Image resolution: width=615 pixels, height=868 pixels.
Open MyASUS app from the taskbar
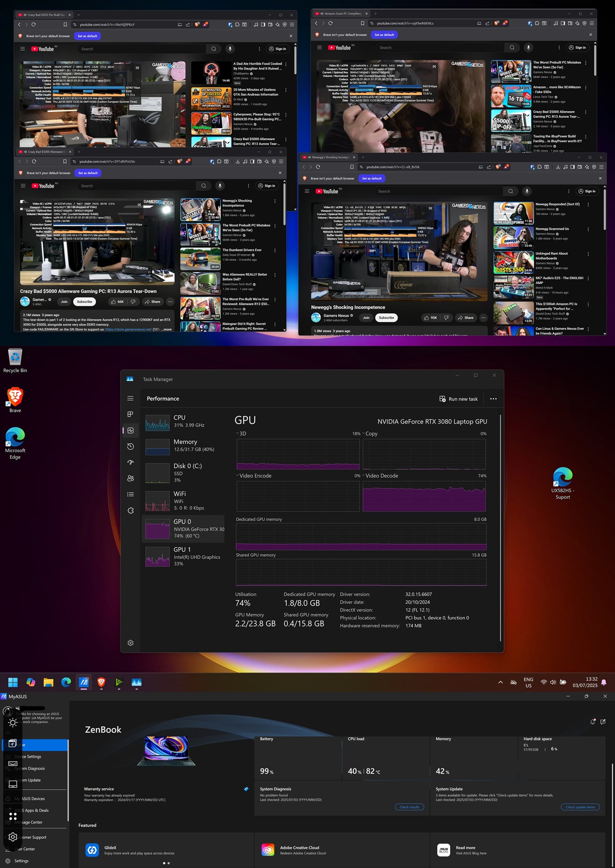pyautogui.click(x=84, y=682)
